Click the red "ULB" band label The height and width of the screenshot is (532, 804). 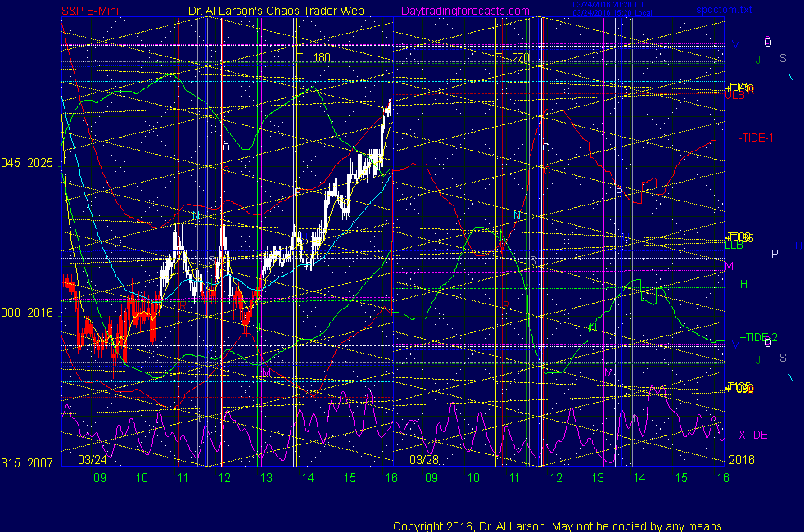point(734,96)
